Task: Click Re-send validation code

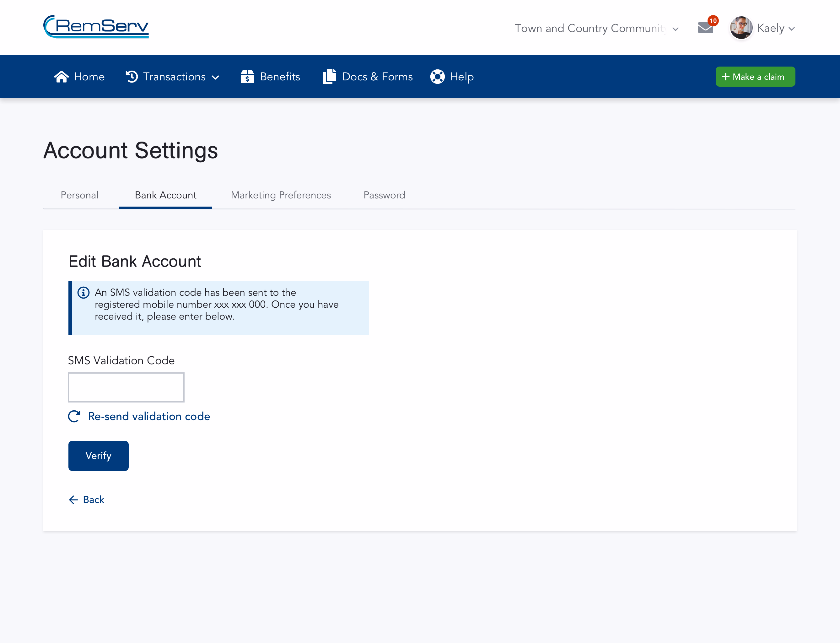Action: click(149, 416)
